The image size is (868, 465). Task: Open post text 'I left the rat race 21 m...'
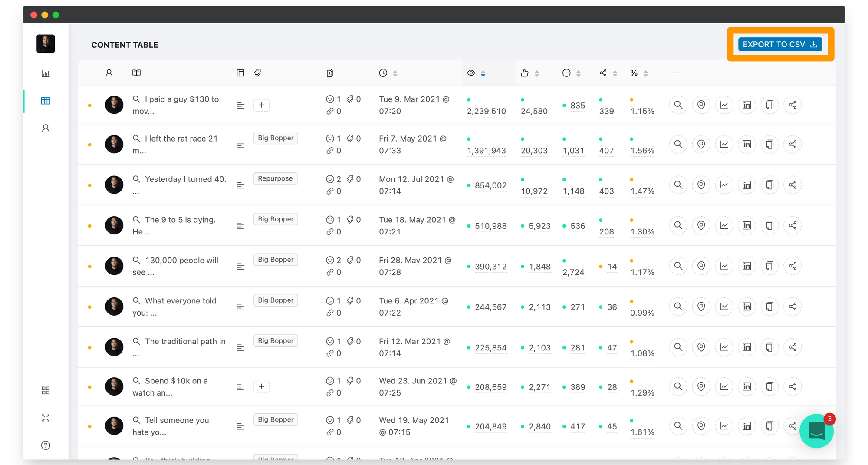(x=175, y=145)
